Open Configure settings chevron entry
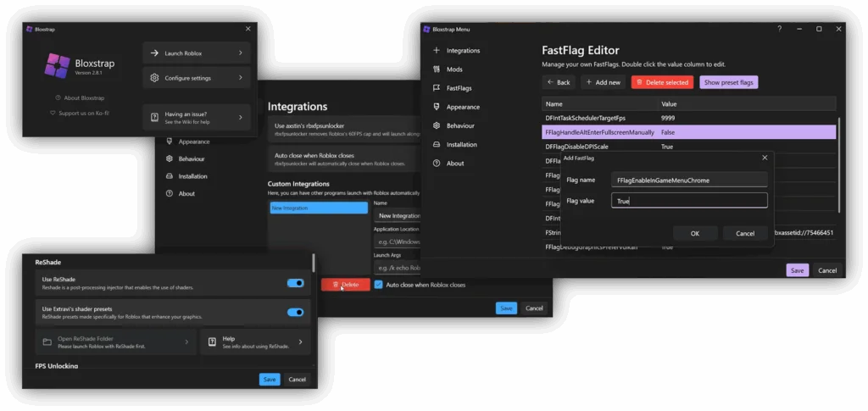 (241, 78)
